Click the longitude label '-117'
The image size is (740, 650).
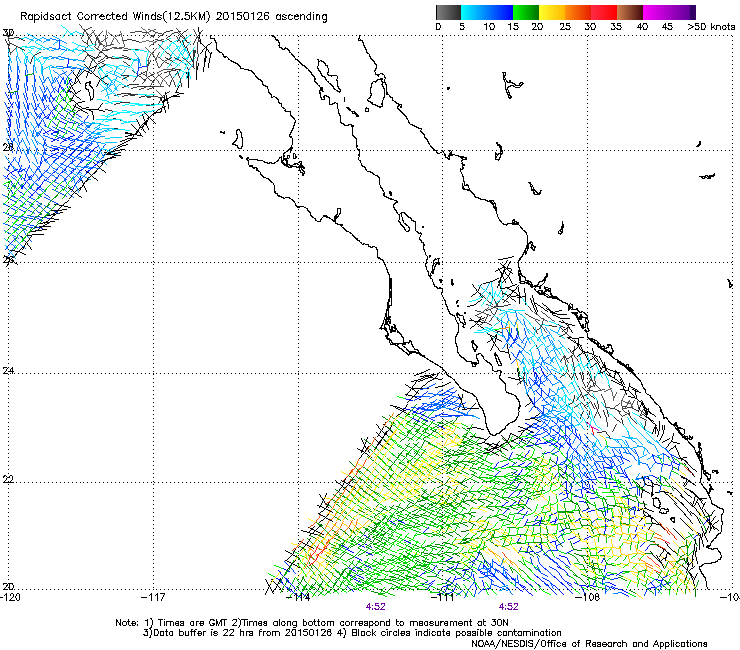[153, 597]
